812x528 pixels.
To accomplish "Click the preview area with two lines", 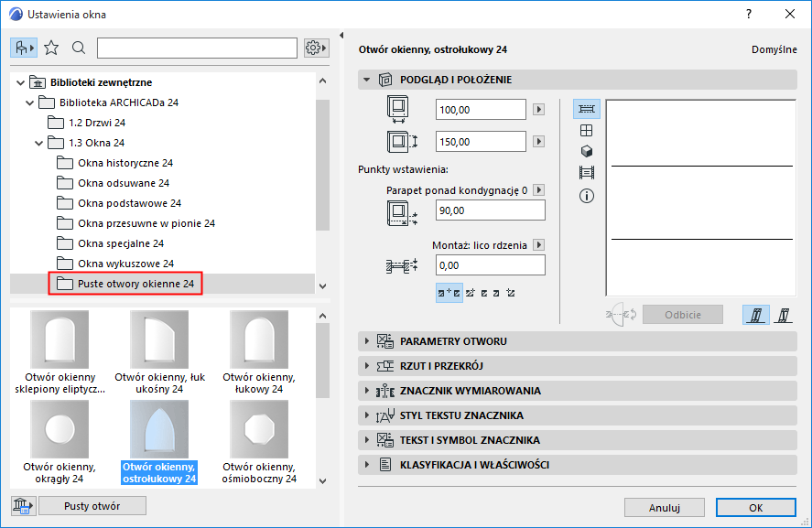I will click(x=700, y=198).
